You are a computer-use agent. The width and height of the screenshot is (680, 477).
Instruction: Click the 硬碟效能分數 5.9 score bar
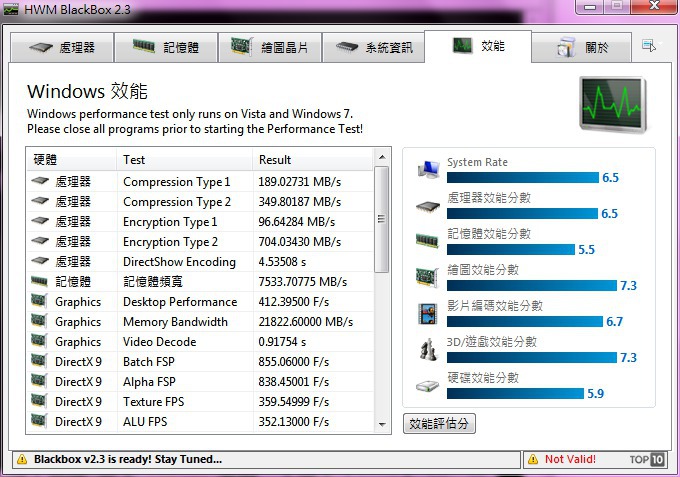[x=515, y=393]
